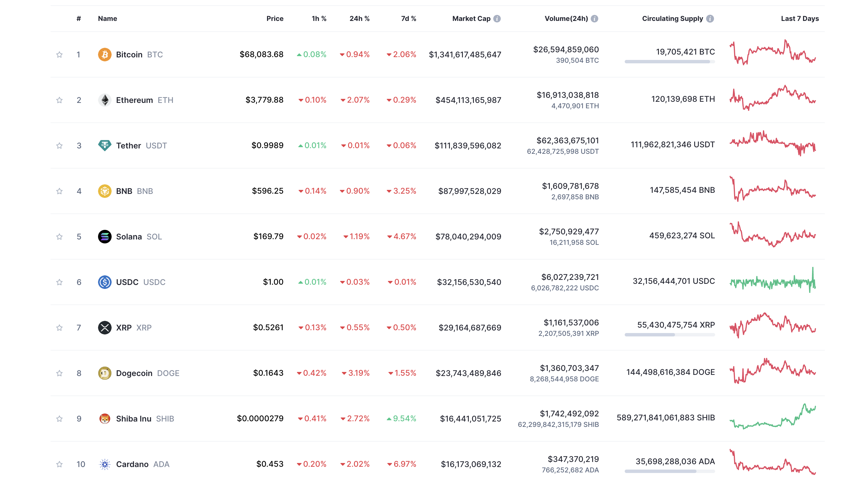Open the BNB coin page link
The height and width of the screenshot is (484, 868).
(124, 191)
